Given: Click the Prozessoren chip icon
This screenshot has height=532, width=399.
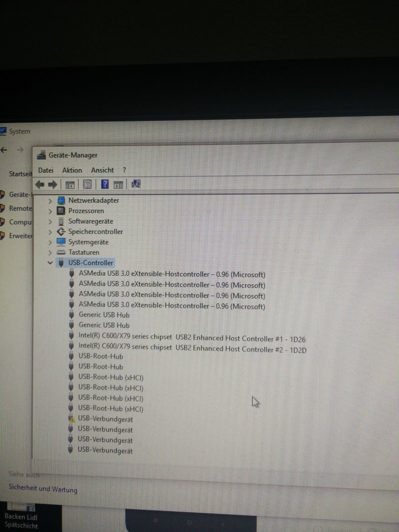Looking at the screenshot, I should 61,211.
